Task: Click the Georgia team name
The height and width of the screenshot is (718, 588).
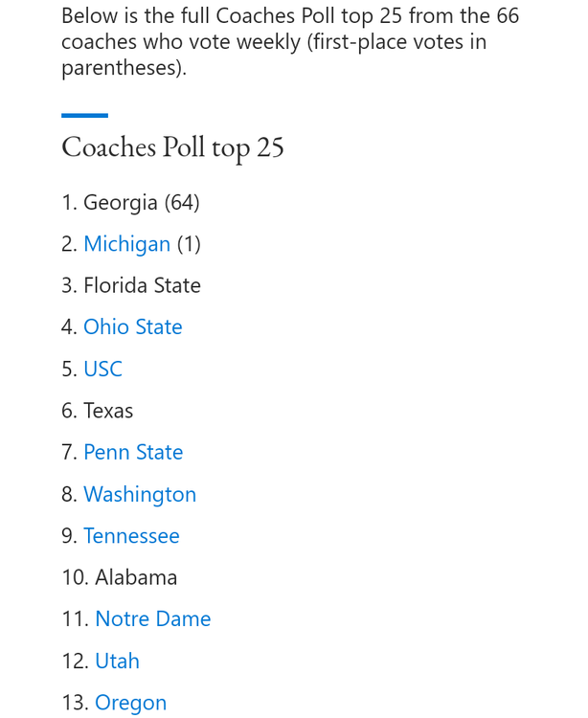Action: pos(120,203)
